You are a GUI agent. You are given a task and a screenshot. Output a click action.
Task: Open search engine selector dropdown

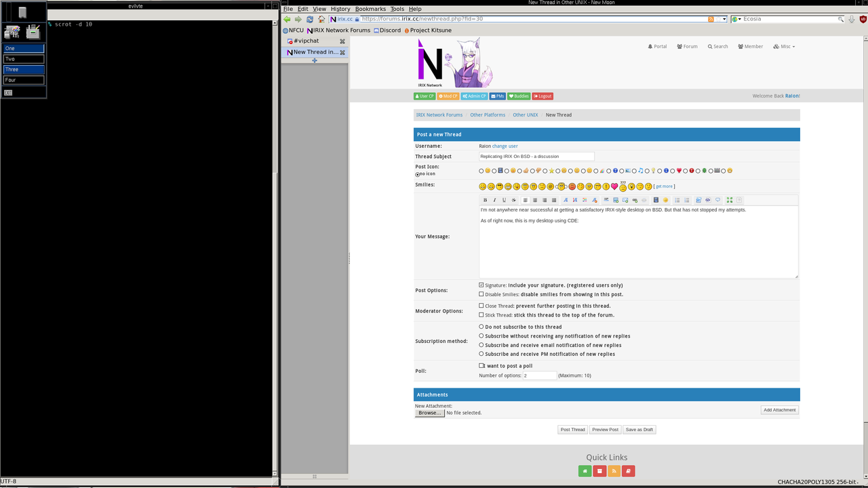(736, 19)
